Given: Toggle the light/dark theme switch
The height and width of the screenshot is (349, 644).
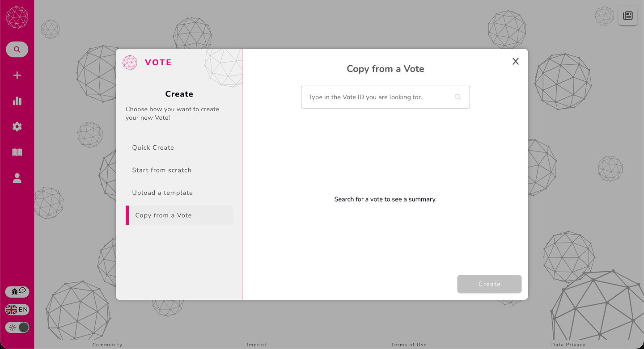Looking at the screenshot, I should [17, 328].
